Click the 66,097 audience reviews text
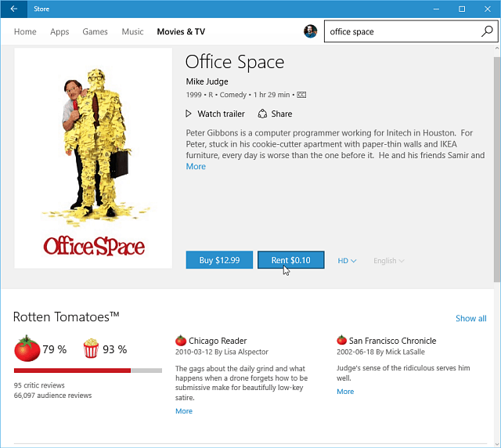 tap(52, 396)
